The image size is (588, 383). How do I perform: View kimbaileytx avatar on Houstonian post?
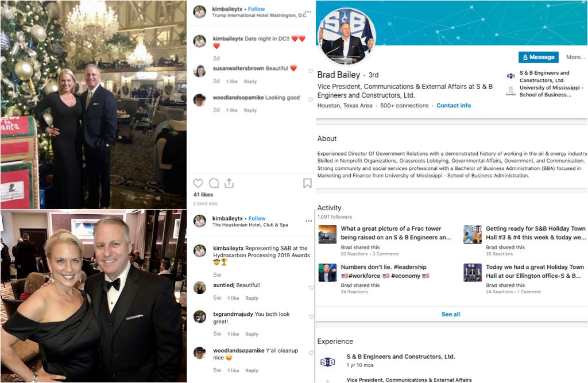click(200, 221)
